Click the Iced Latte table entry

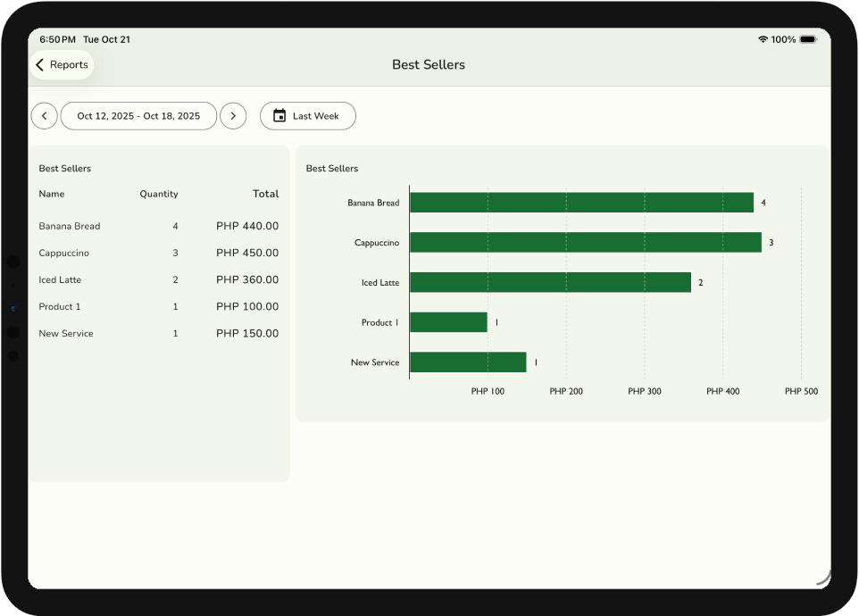[x=158, y=280]
